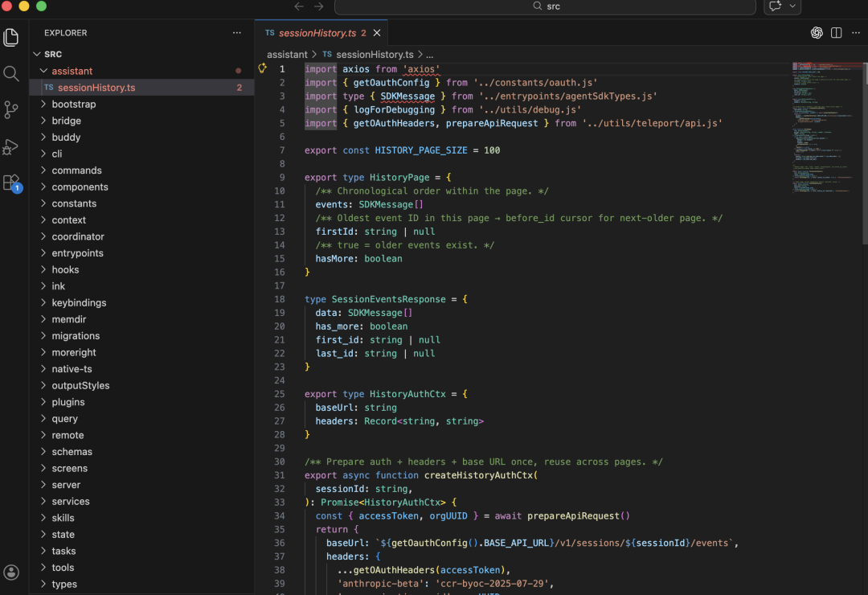868x595 pixels.
Task: Go back with the navigation arrow
Action: coord(299,6)
